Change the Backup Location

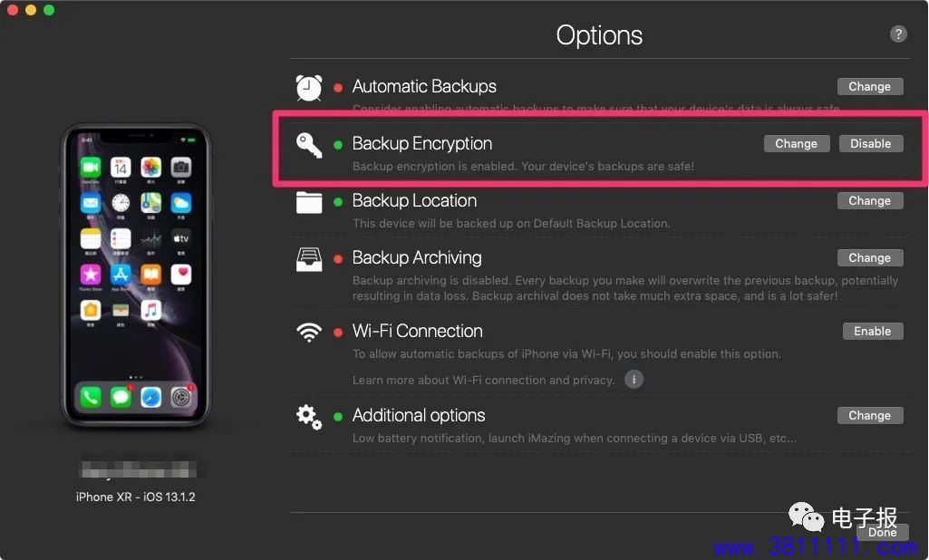pyautogui.click(x=870, y=201)
